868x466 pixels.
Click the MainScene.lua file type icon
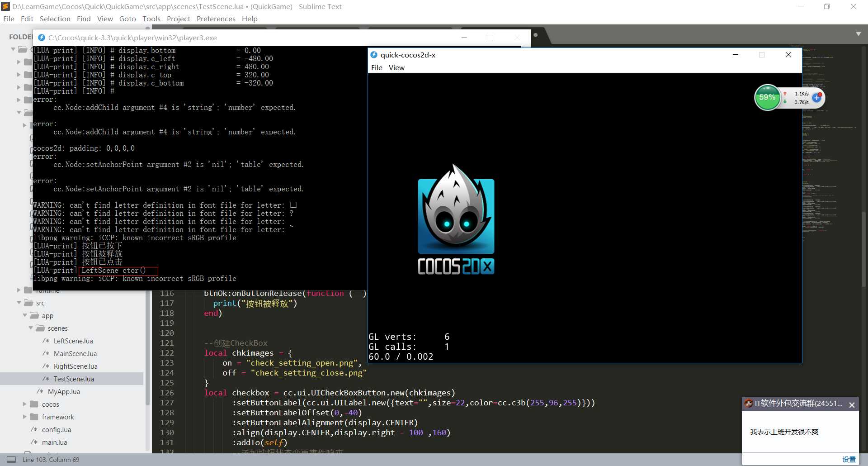46,353
